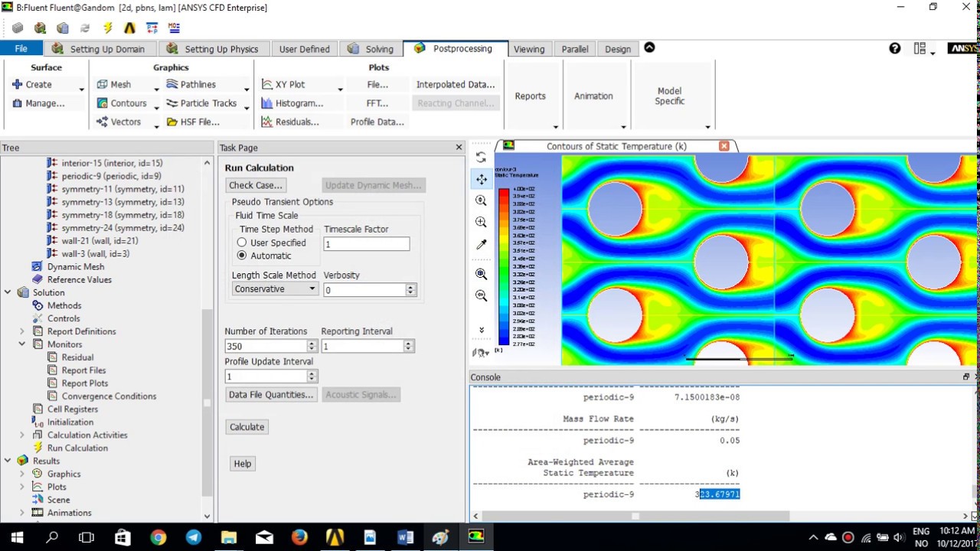The height and width of the screenshot is (551, 980).
Task: Collapse the ribbon with the up arrow
Action: (649, 47)
